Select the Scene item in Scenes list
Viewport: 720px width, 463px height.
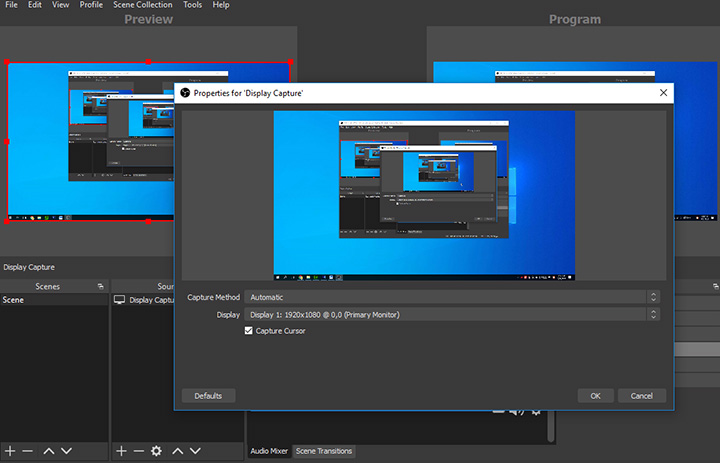click(x=14, y=300)
